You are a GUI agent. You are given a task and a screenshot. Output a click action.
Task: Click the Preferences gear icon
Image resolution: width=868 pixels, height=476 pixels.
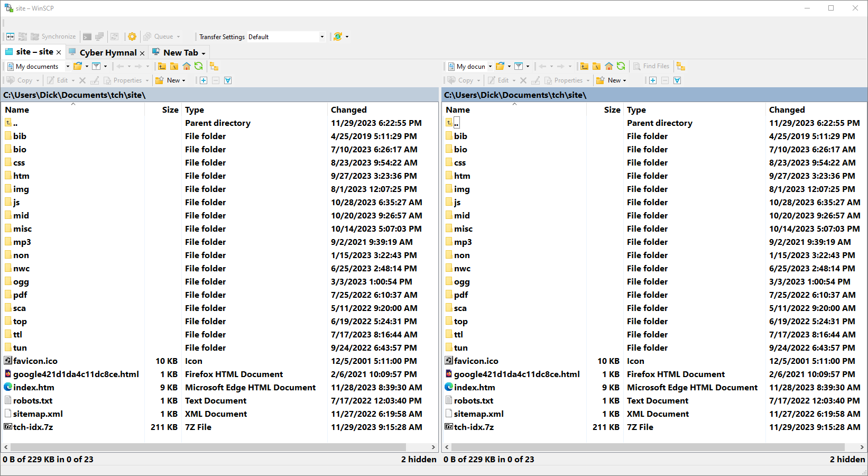coord(132,36)
